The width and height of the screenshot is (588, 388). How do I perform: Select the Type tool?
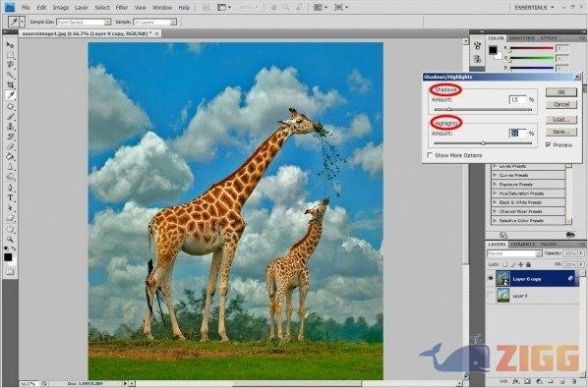point(10,197)
